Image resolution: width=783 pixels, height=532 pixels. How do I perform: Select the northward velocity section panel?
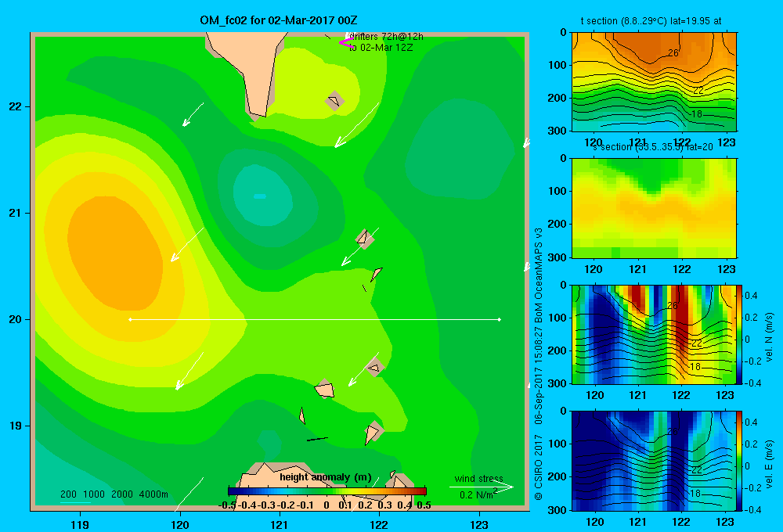654,334
